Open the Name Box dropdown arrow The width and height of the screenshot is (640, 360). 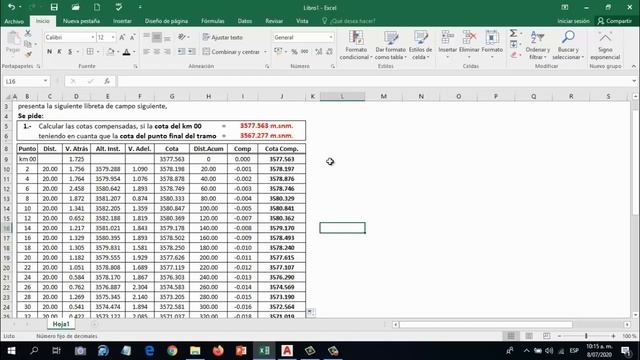(x=45, y=81)
